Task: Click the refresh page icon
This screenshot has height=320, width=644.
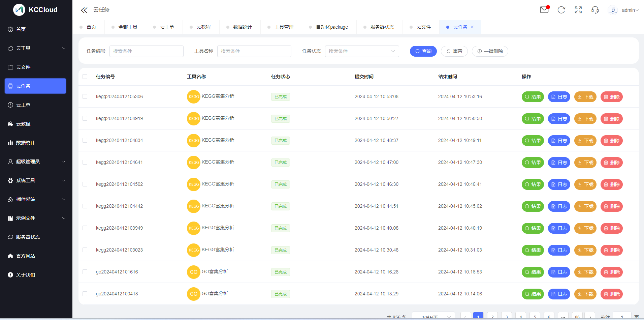Action: pos(561,10)
